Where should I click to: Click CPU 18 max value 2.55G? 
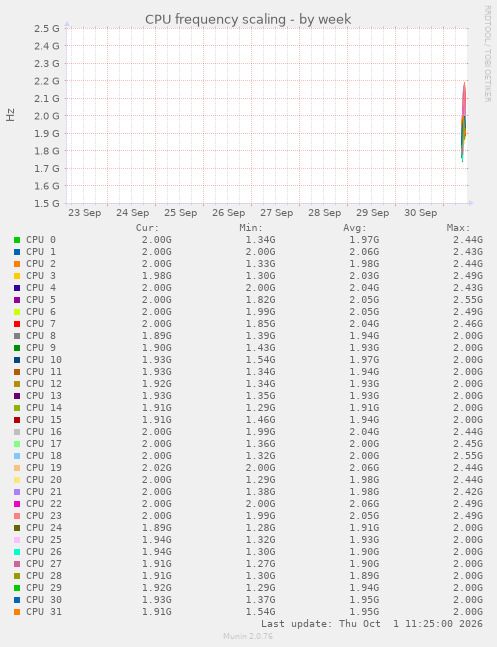[468, 456]
